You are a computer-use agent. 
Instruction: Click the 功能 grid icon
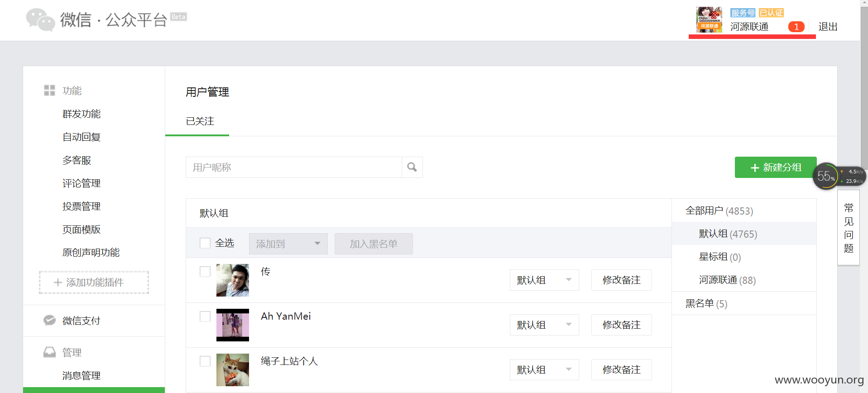[x=49, y=91]
